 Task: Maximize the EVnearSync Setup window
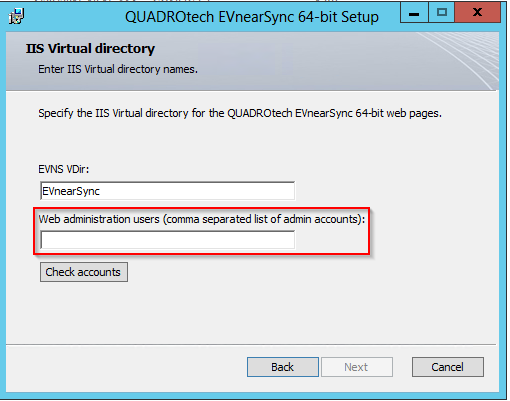point(442,13)
